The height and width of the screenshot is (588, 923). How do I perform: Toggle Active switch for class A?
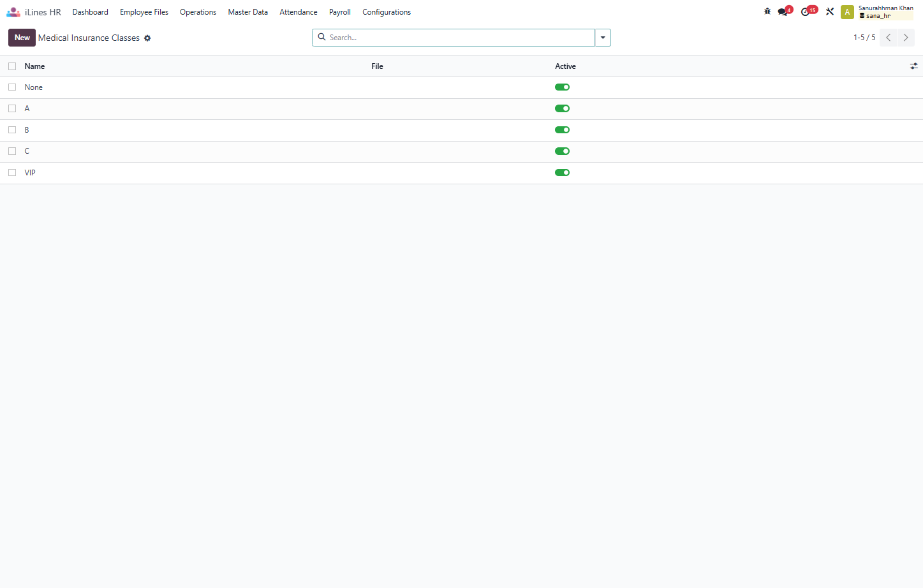(x=562, y=108)
